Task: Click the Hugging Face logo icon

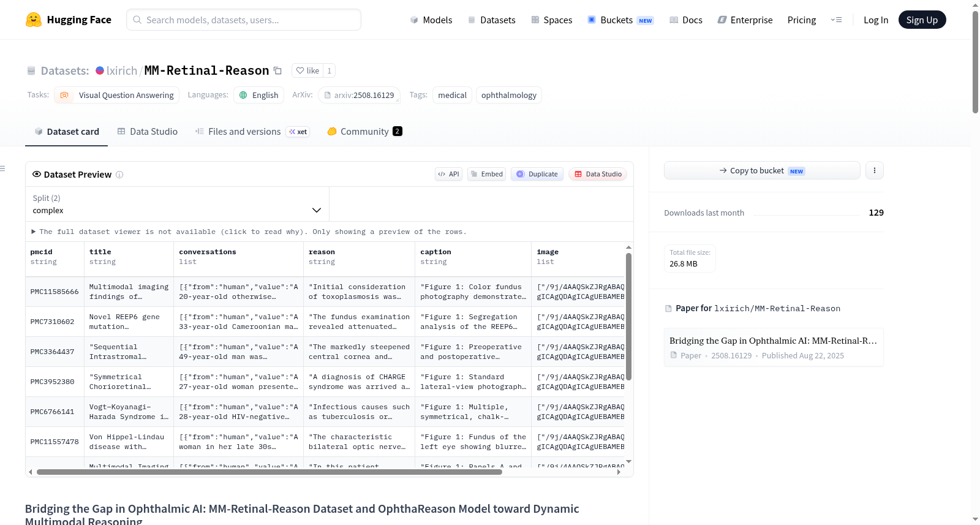Action: (x=34, y=20)
